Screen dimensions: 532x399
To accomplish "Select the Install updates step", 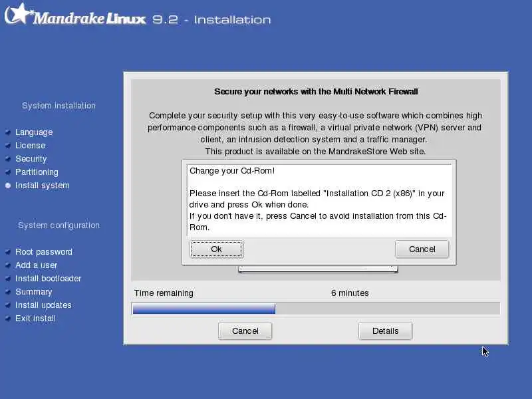I will [43, 305].
